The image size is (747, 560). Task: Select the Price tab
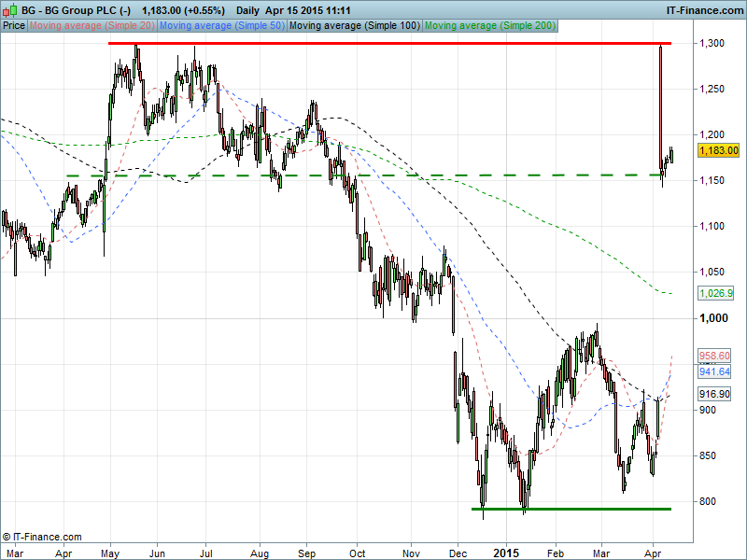coord(14,25)
